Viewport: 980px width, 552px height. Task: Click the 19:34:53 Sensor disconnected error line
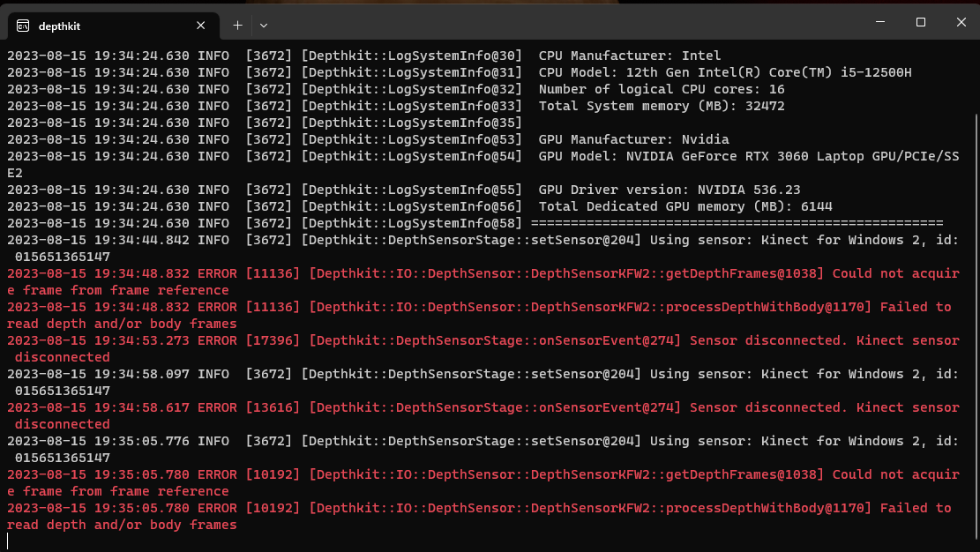(x=483, y=340)
